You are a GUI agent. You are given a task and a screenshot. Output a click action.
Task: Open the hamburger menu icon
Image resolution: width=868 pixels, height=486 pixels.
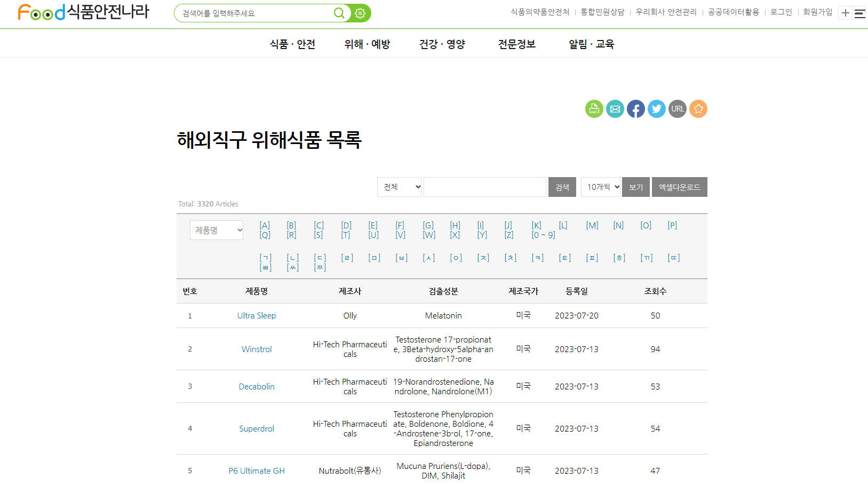click(860, 13)
